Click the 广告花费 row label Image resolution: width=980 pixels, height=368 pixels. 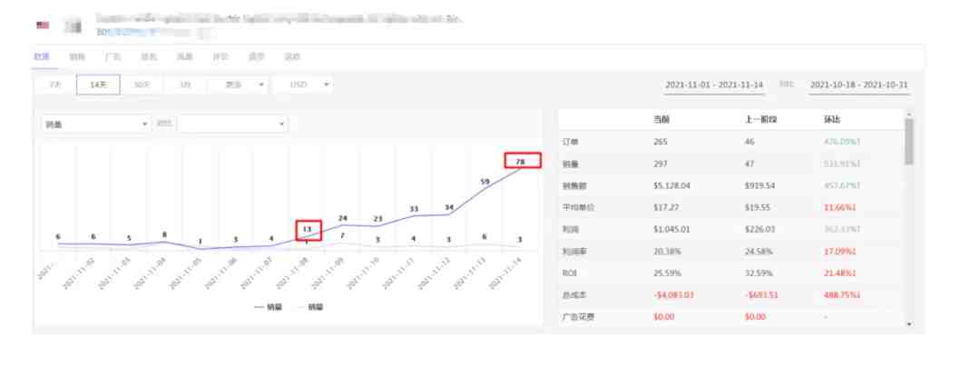tap(578, 317)
